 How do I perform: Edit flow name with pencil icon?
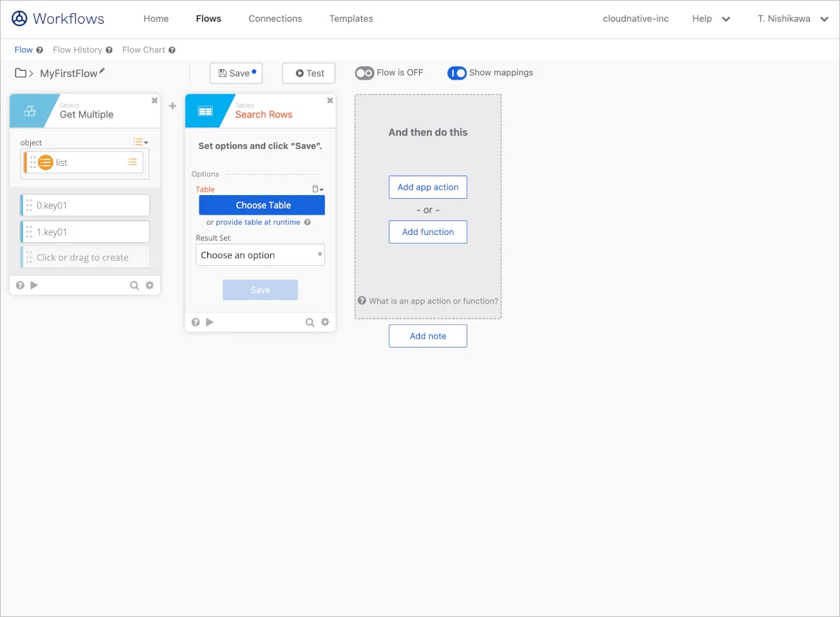(x=102, y=71)
